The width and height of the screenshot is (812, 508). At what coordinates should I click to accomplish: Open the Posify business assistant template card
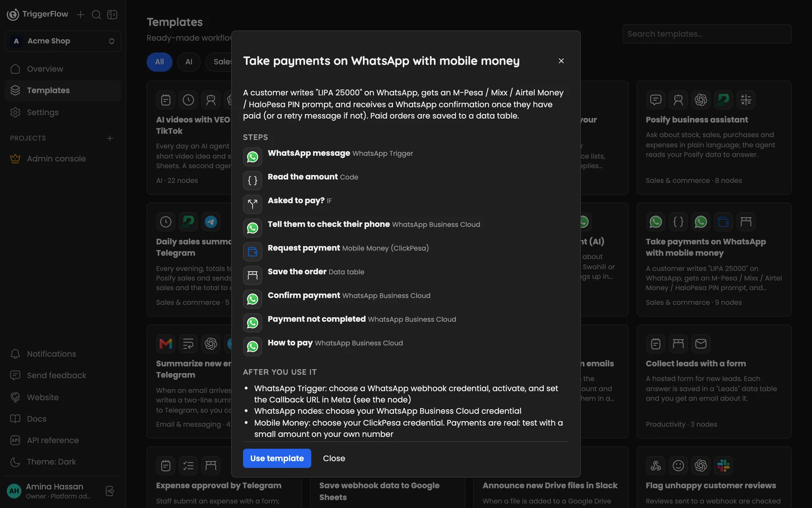point(714,138)
